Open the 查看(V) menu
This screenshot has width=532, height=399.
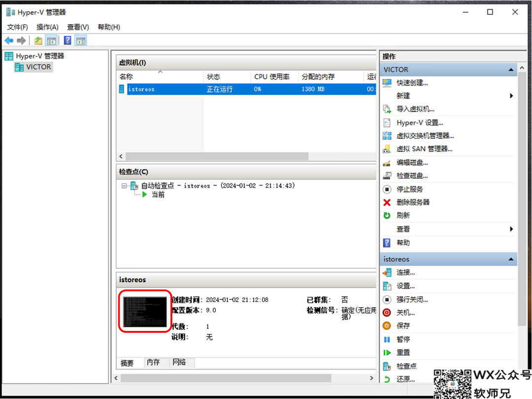point(78,27)
